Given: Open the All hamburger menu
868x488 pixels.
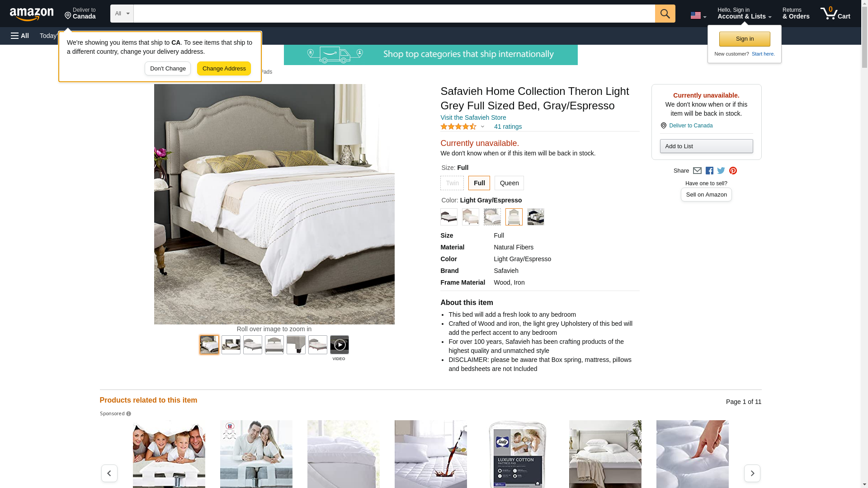Looking at the screenshot, I should 20,36.
